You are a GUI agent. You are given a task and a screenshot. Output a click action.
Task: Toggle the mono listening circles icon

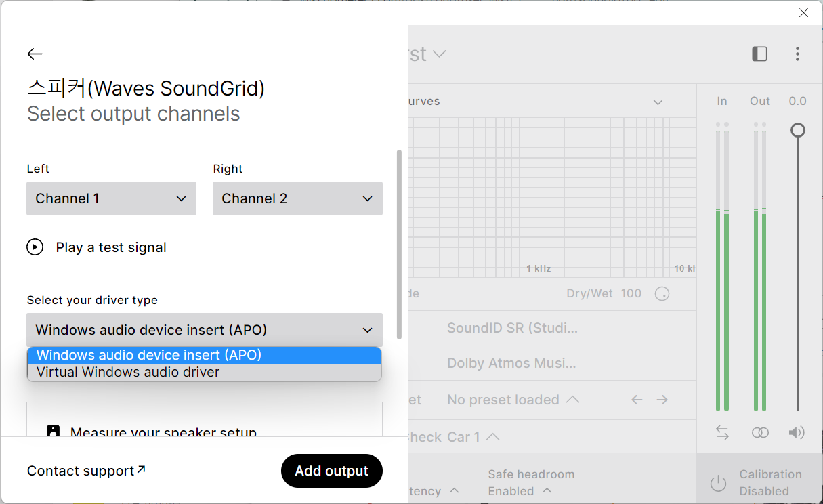(760, 433)
